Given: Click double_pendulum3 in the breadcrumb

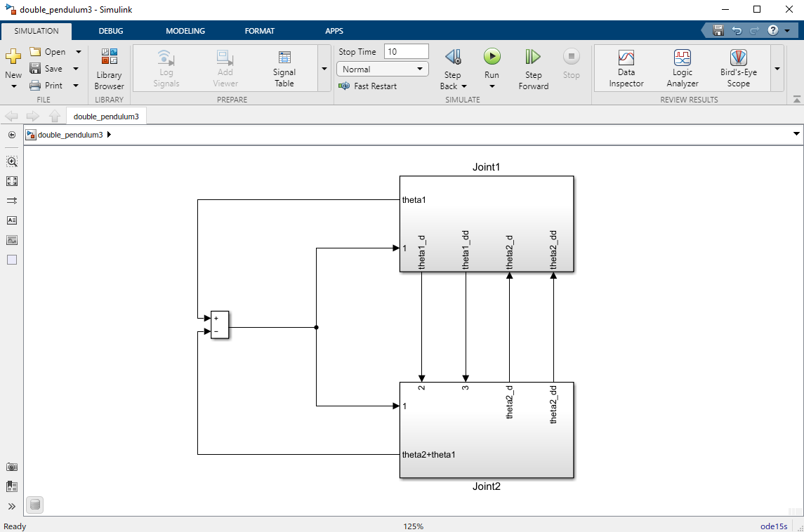Looking at the screenshot, I should [70, 135].
